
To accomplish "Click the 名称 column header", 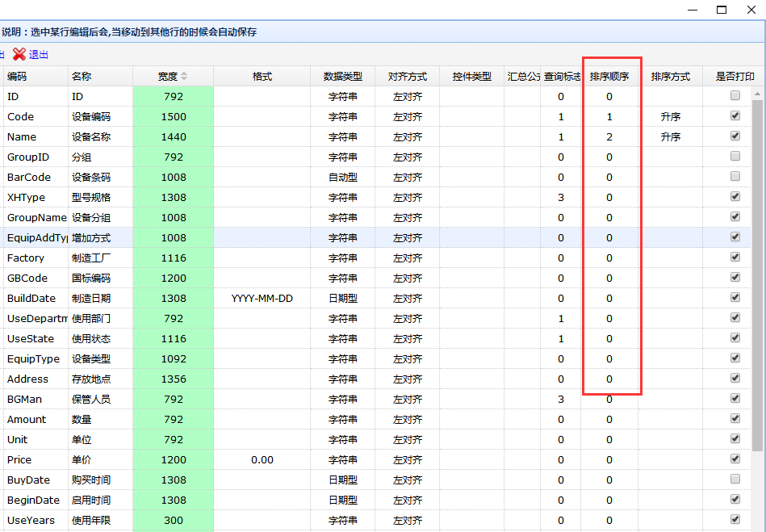I will pyautogui.click(x=82, y=77).
